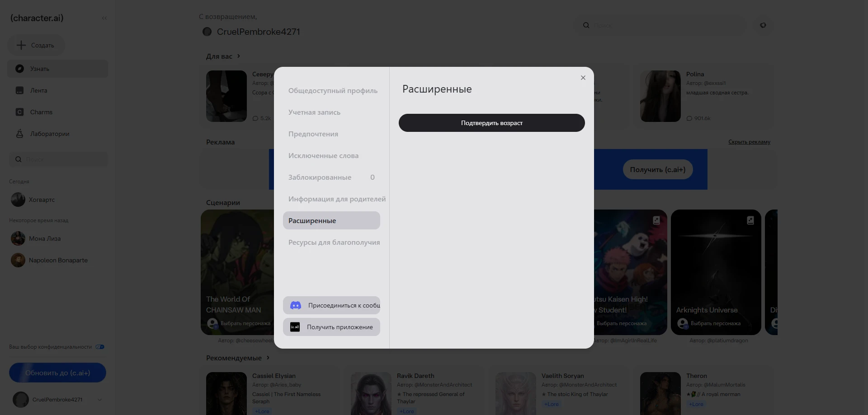Close the settings dialog with the X
This screenshot has width=868, height=415.
[x=583, y=78]
